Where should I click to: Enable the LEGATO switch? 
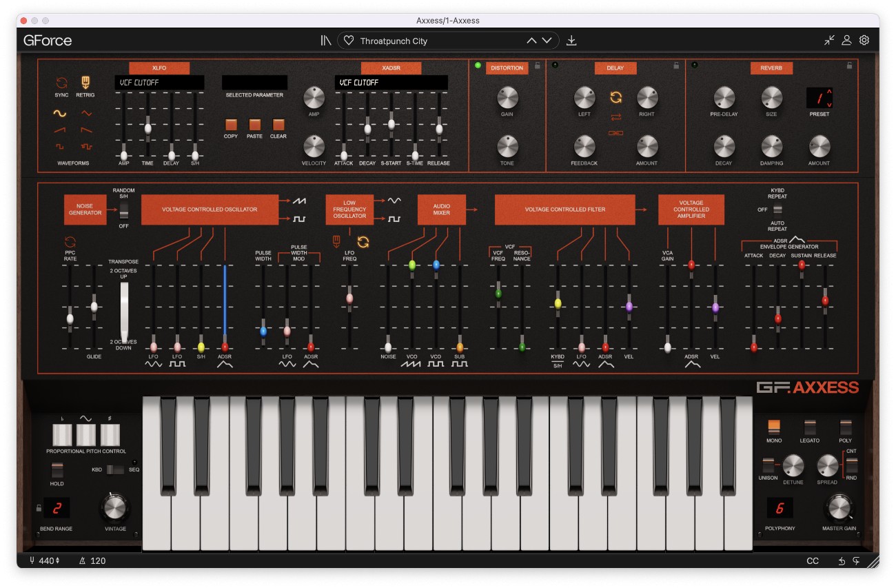tap(810, 427)
